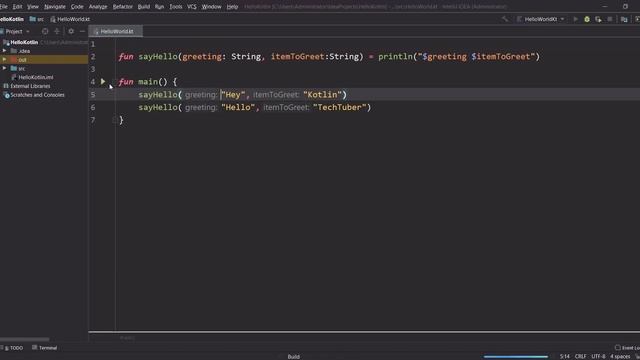Run the program with the toolbar play button
The height and width of the screenshot is (360, 640).
(x=576, y=19)
